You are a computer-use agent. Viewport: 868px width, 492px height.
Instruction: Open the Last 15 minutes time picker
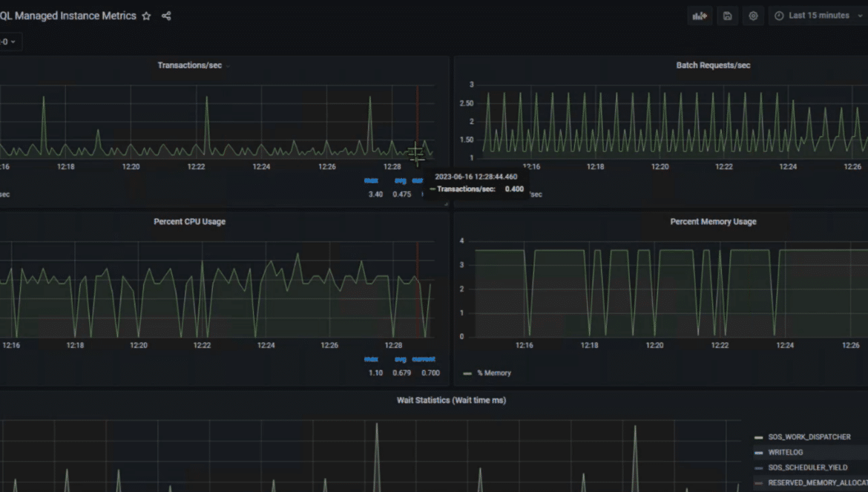tap(818, 16)
